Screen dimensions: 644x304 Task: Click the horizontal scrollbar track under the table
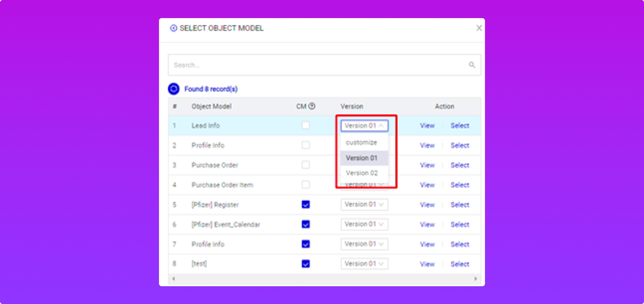[324, 279]
